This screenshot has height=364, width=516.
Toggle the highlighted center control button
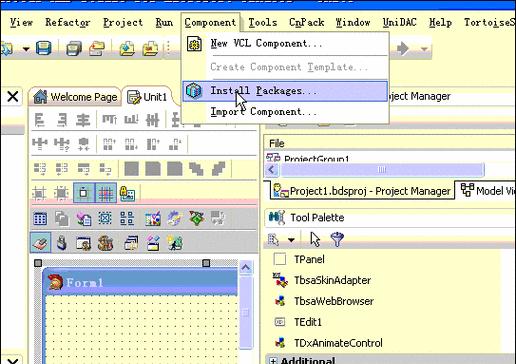click(x=84, y=193)
